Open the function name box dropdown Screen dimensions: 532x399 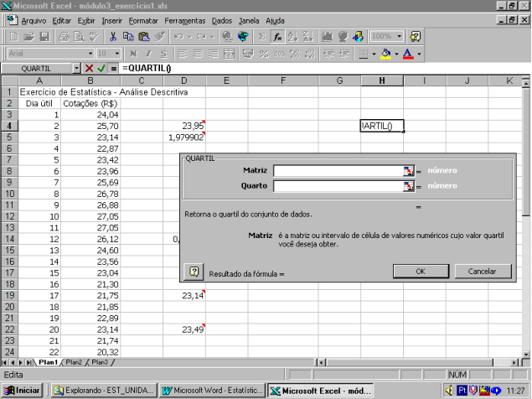76,67
